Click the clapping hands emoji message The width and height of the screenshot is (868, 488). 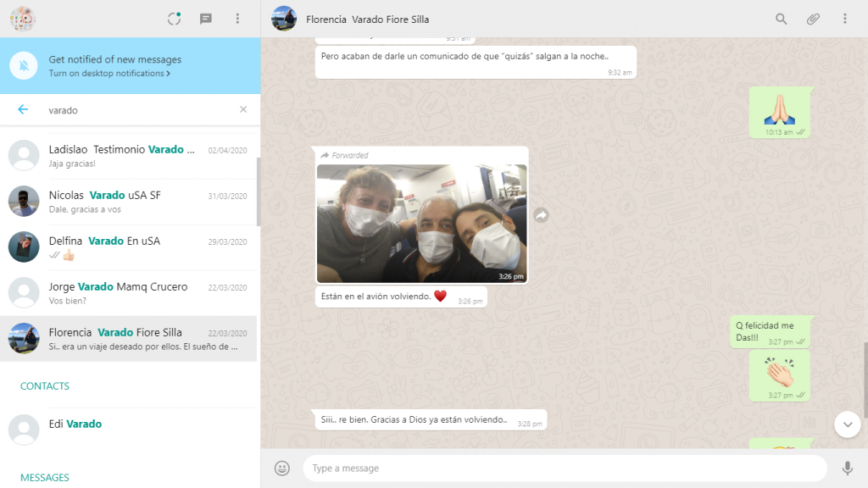pos(780,375)
